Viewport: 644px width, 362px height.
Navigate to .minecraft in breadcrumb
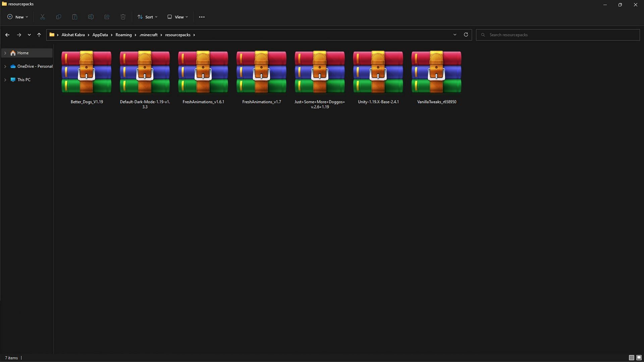[x=148, y=35]
